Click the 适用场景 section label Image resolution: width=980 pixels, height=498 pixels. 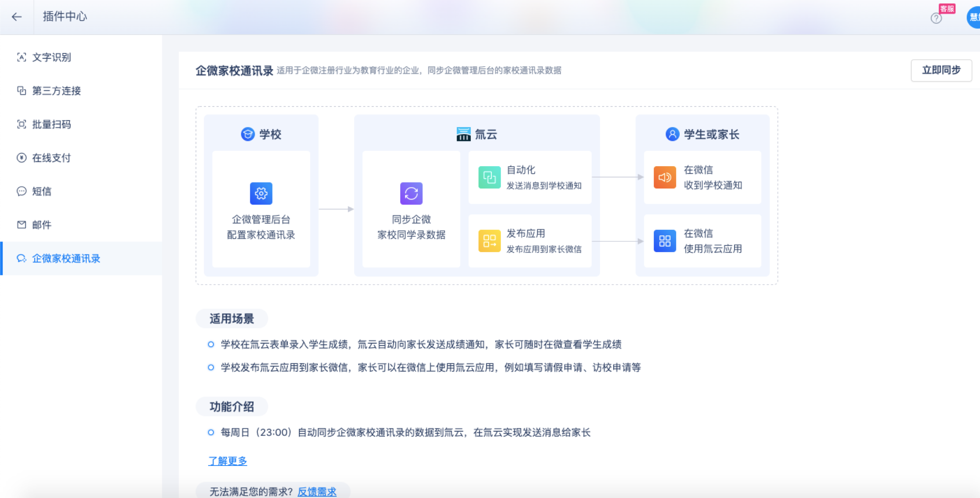[x=232, y=319]
